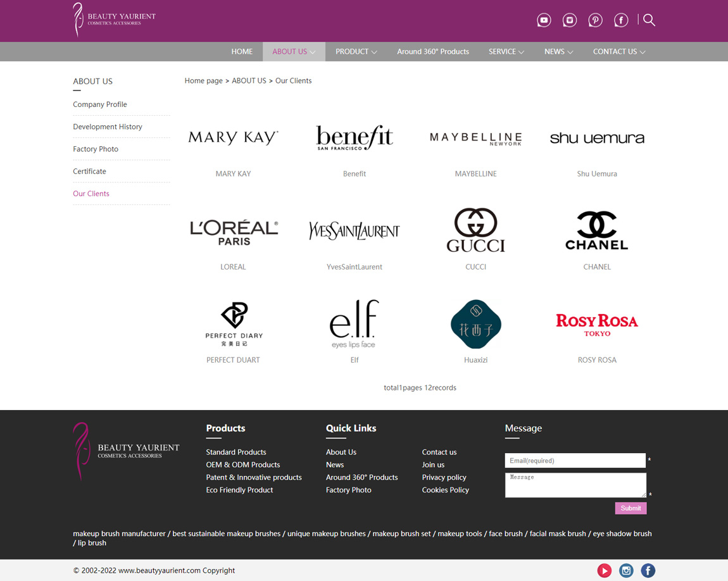Click the red YouTube icon in the footer

pos(605,570)
